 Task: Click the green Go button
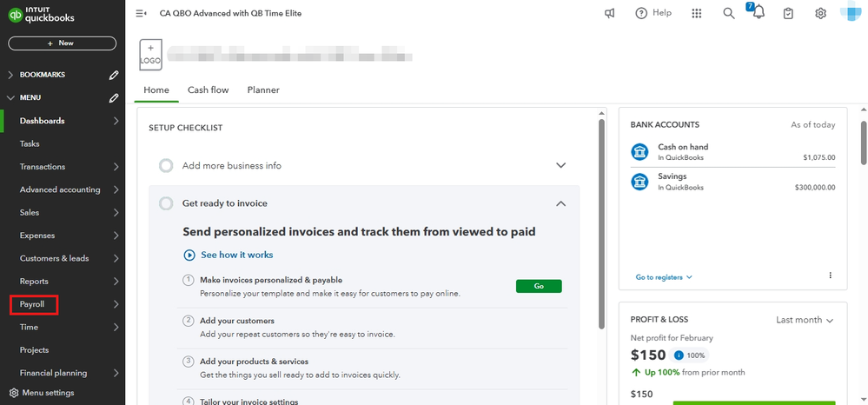pos(539,286)
